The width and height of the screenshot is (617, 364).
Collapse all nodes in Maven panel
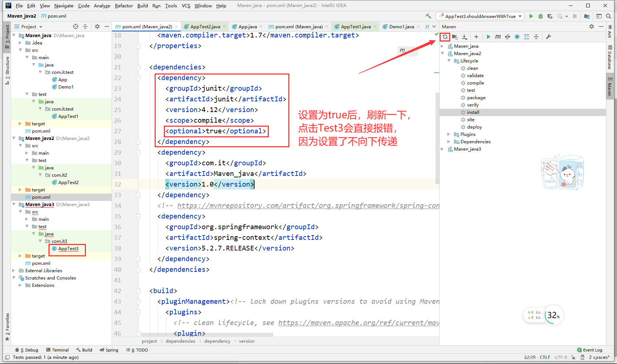[x=536, y=37]
